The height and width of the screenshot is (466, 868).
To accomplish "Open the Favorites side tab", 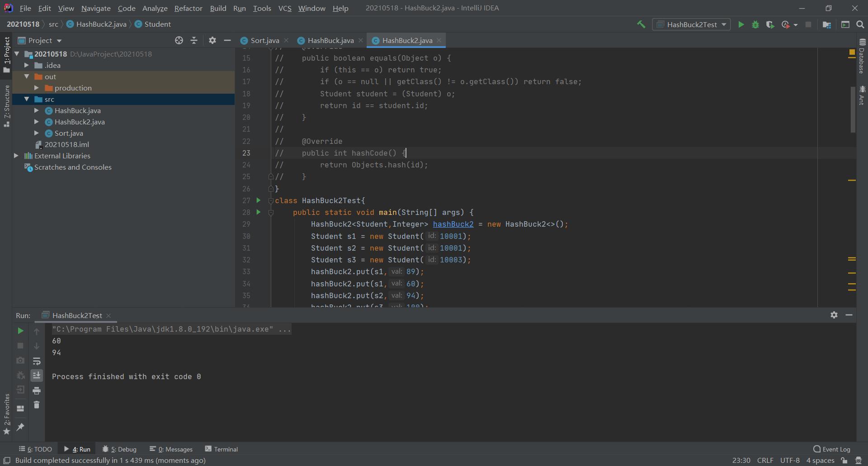I will tap(6, 414).
